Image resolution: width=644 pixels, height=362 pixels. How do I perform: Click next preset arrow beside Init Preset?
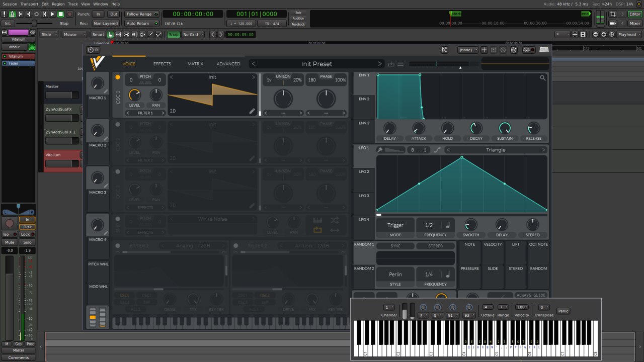pos(380,64)
